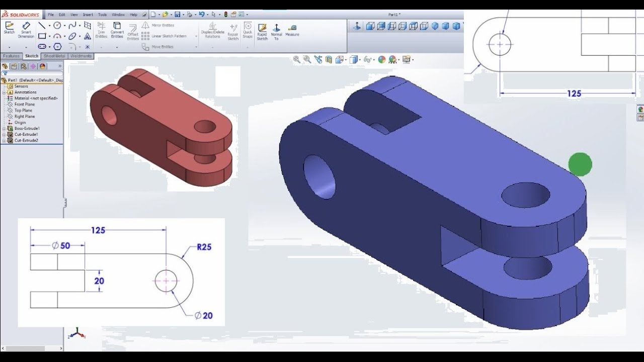Click the Trim Entities tool
This screenshot has height=362, width=644.
pyautogui.click(x=101, y=30)
